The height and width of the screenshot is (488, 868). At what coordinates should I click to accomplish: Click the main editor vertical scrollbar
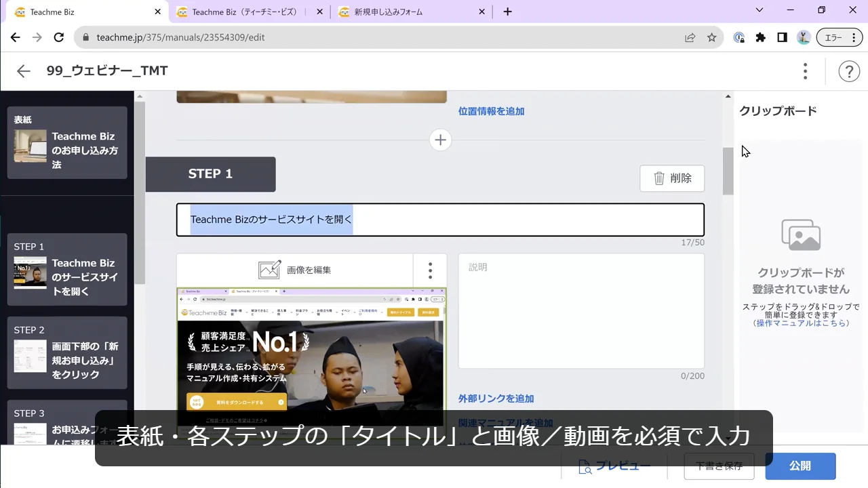click(728, 171)
